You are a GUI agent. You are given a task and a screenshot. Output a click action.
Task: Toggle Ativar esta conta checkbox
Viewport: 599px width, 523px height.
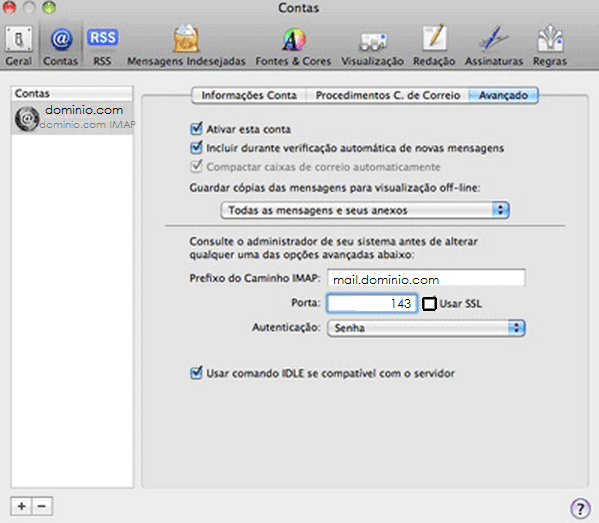[196, 128]
